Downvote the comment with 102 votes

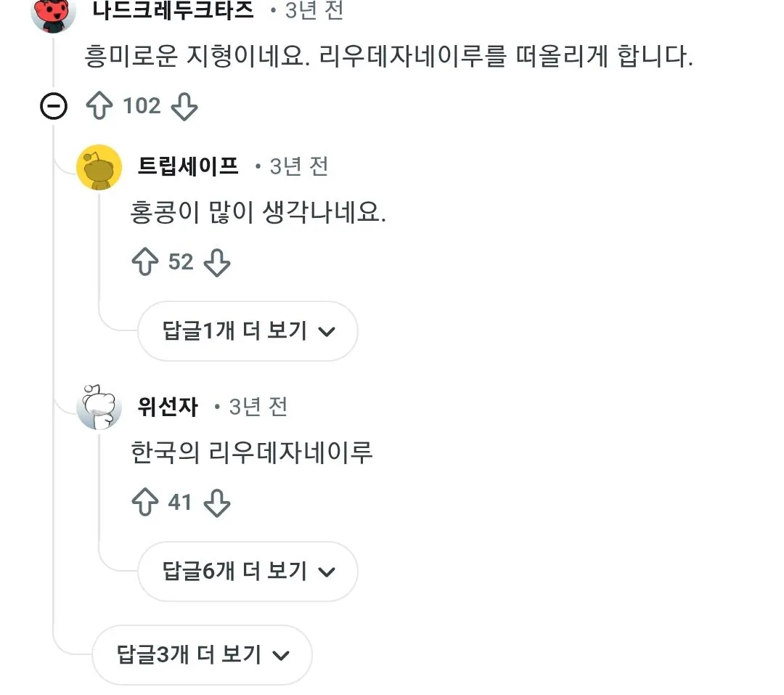[x=184, y=106]
